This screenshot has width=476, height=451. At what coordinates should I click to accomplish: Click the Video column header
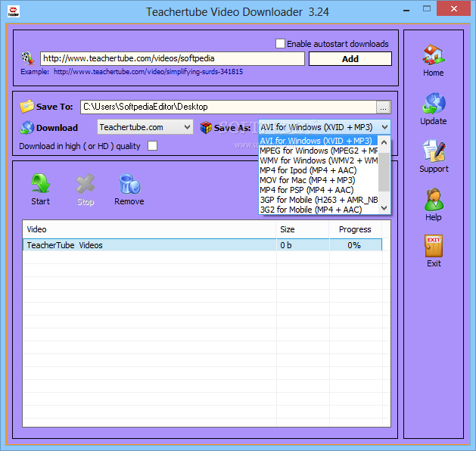pyautogui.click(x=149, y=229)
